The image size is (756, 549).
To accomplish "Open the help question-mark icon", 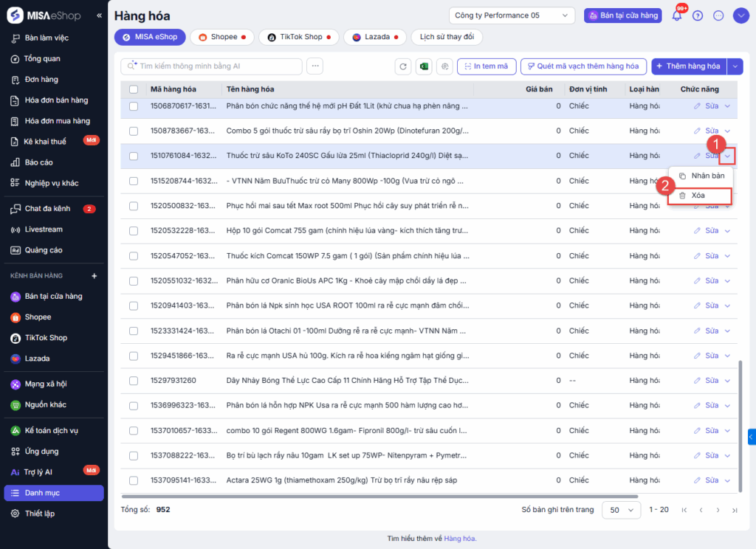I will pos(698,15).
